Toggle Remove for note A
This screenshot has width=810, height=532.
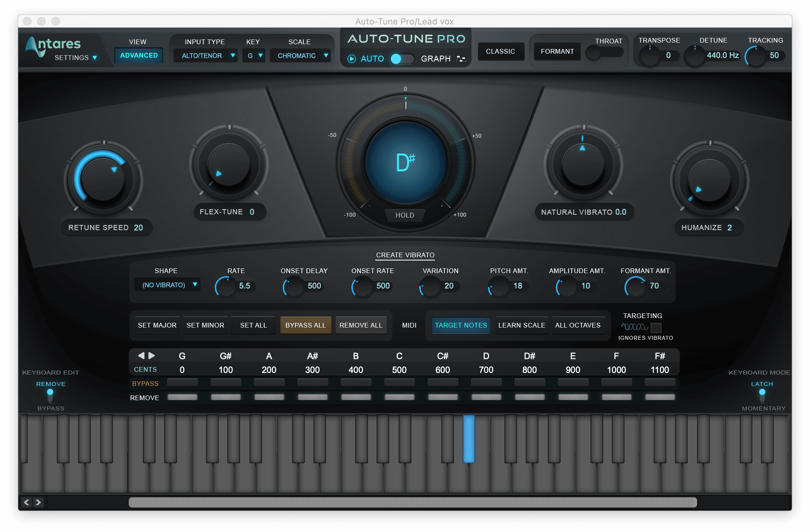pyautogui.click(x=269, y=397)
